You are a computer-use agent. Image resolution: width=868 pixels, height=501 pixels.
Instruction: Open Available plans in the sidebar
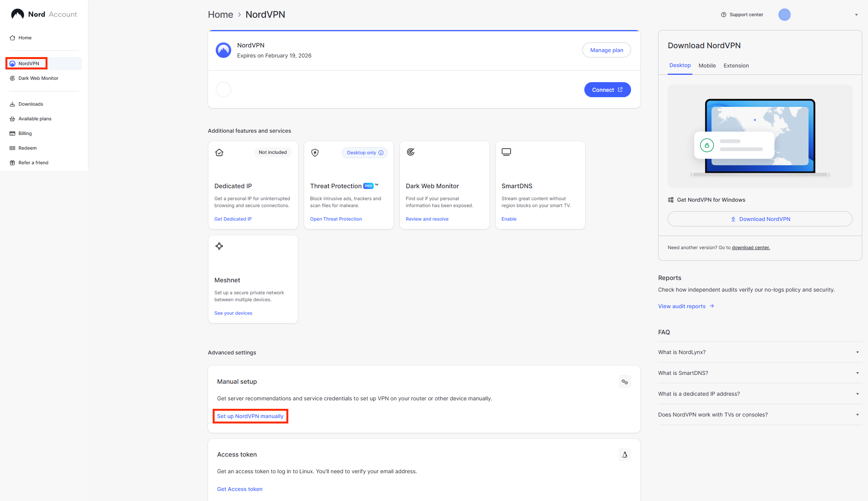[x=30, y=119]
